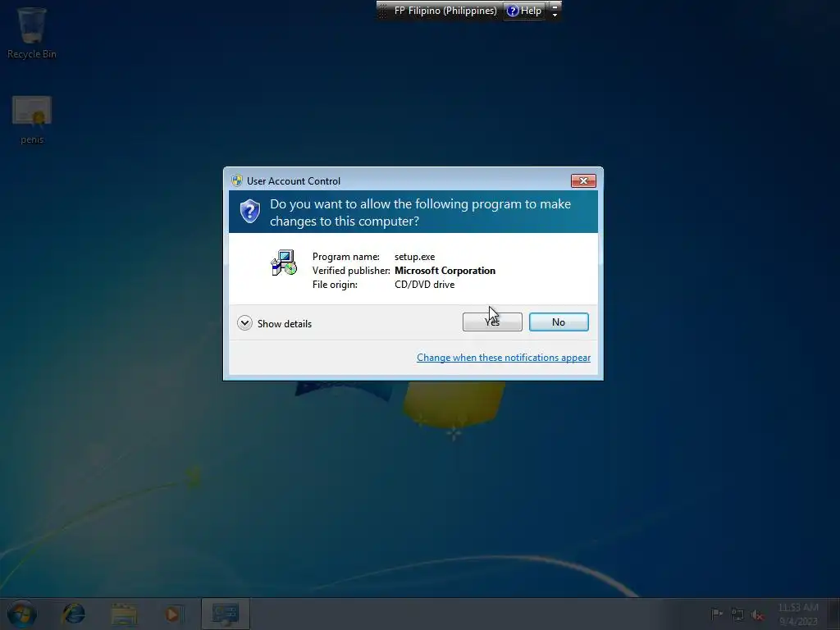This screenshot has height=630, width=840.
Task: Click Yes to allow setup.exe
Action: [x=492, y=322]
